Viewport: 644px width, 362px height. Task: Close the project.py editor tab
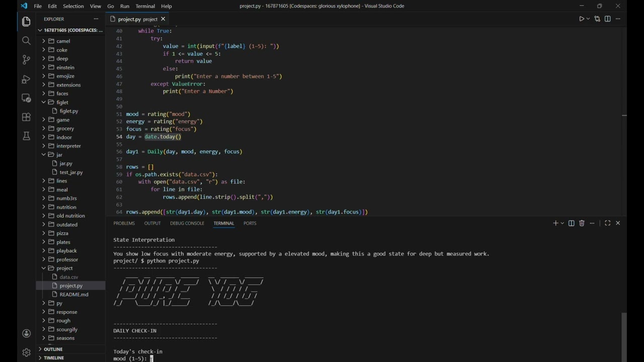tap(163, 19)
